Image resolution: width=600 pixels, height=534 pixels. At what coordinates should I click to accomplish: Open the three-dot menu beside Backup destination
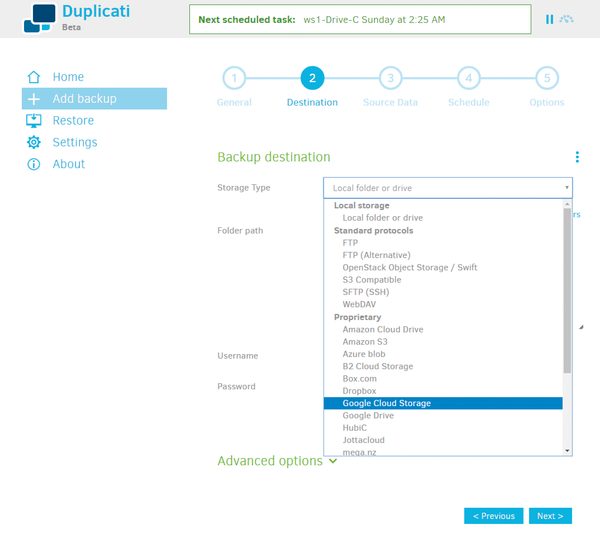click(577, 157)
